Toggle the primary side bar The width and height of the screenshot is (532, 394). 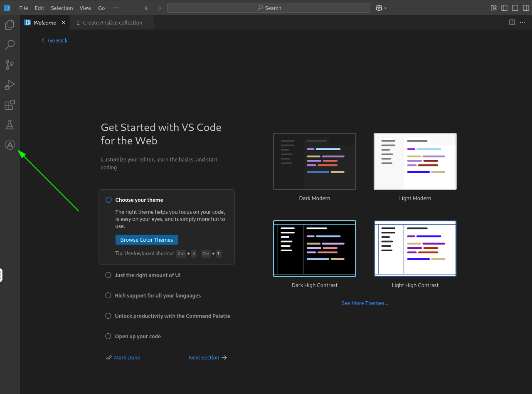click(x=505, y=8)
